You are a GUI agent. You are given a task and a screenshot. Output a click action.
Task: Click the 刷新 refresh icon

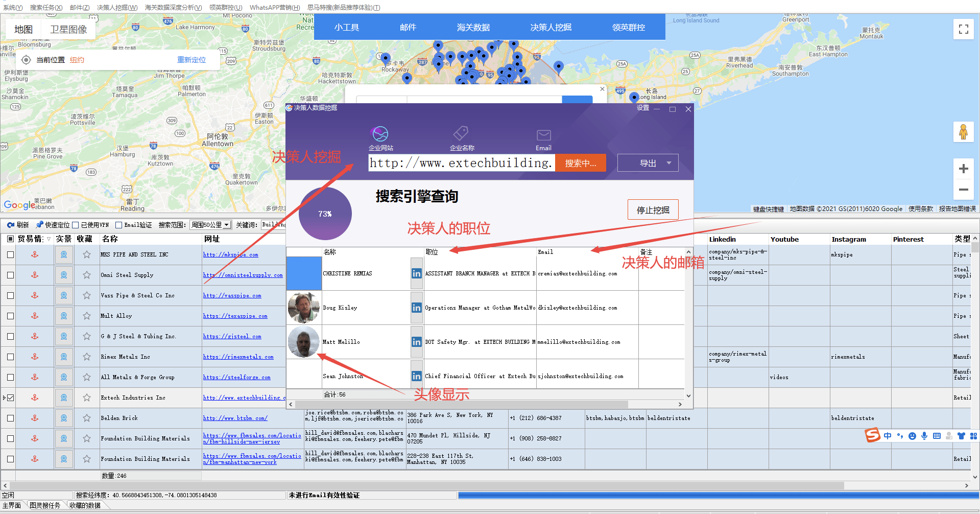11,225
